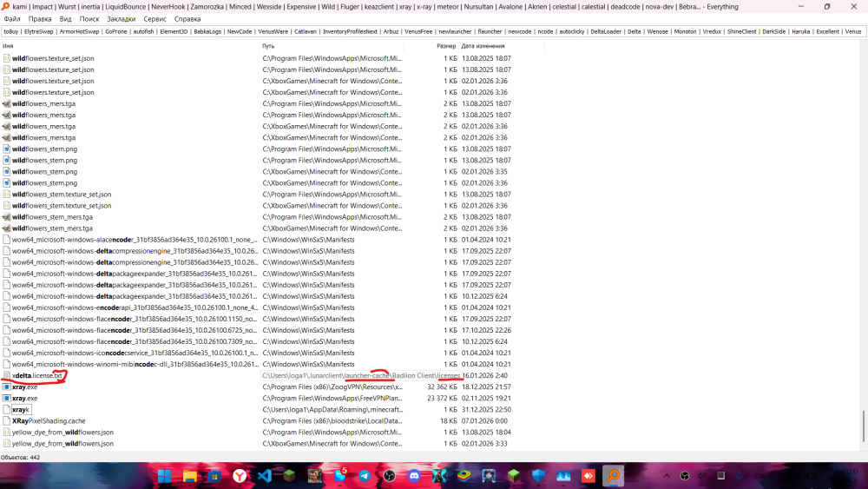
Task: Click date 31.12.2025 22:50 cell
Action: coord(486,410)
